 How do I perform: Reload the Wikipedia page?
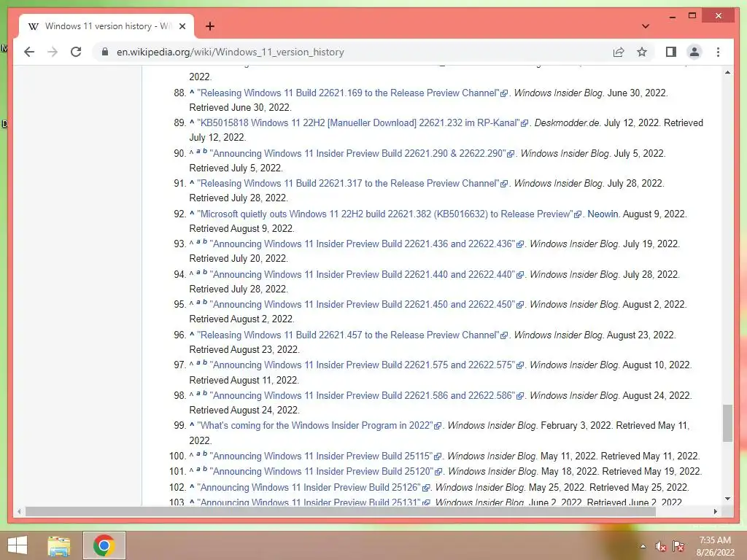(x=76, y=52)
